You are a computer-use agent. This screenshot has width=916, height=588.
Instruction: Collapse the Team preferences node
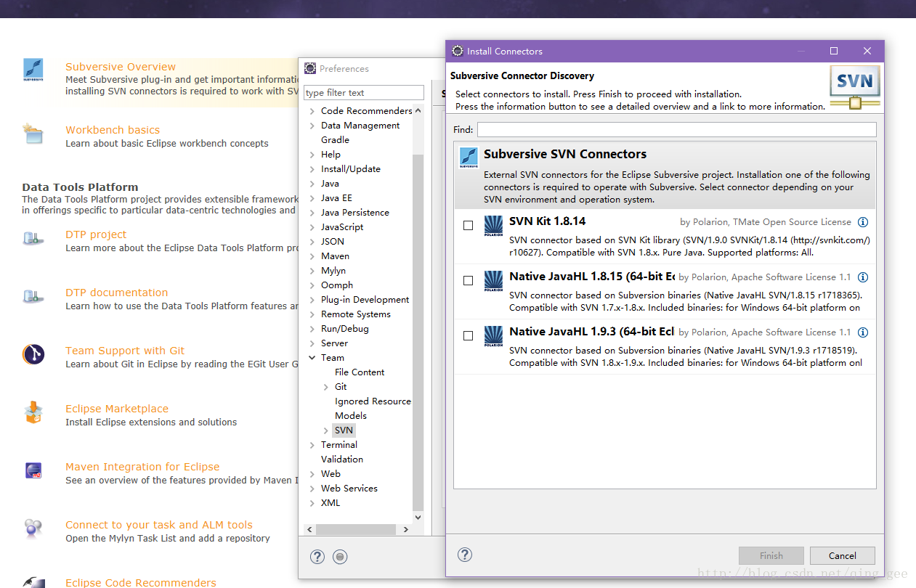(x=312, y=358)
